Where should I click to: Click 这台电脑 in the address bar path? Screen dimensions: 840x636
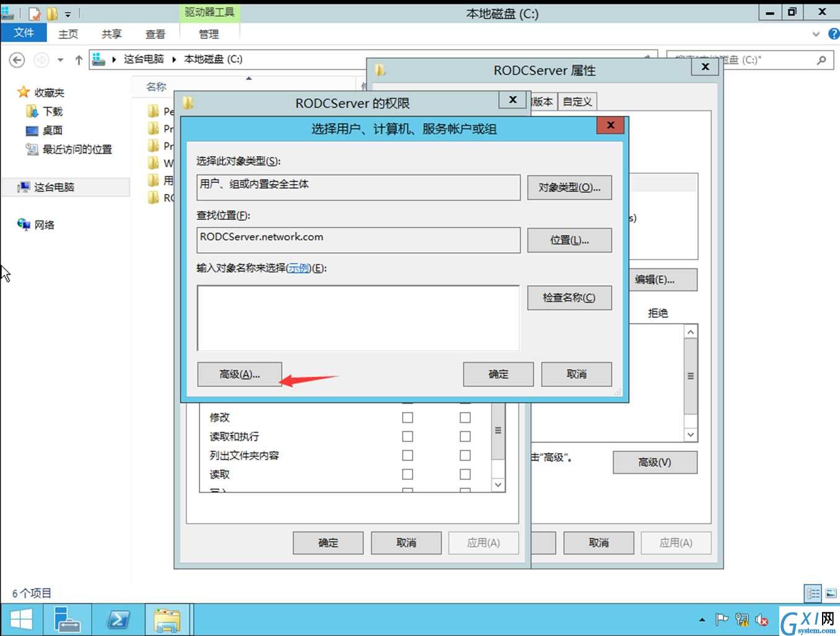point(143,60)
